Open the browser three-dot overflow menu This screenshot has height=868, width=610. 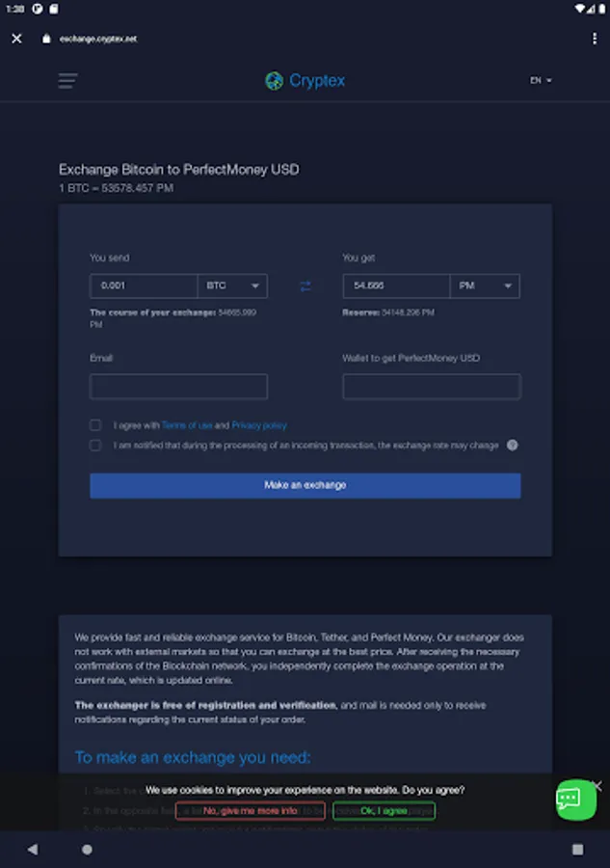(595, 39)
